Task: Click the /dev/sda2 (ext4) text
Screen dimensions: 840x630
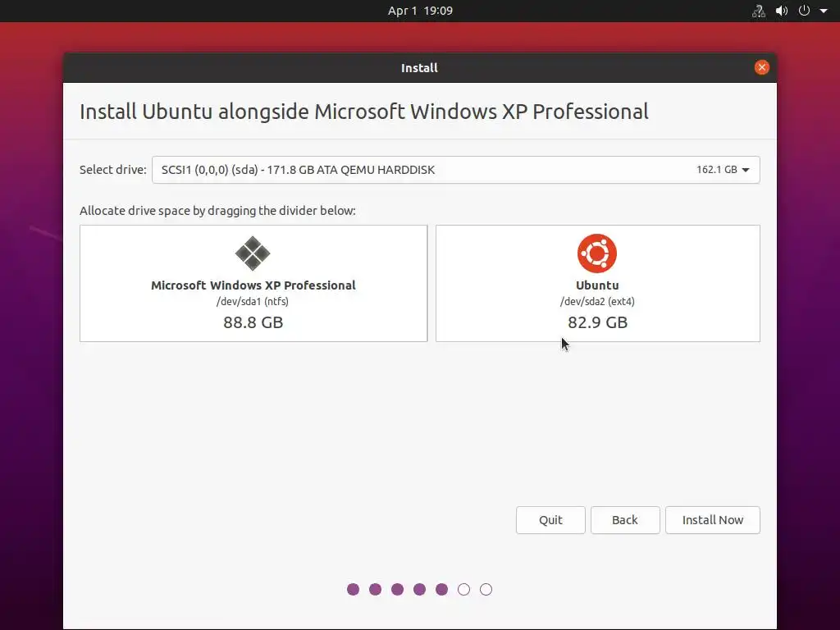Action: [597, 302]
